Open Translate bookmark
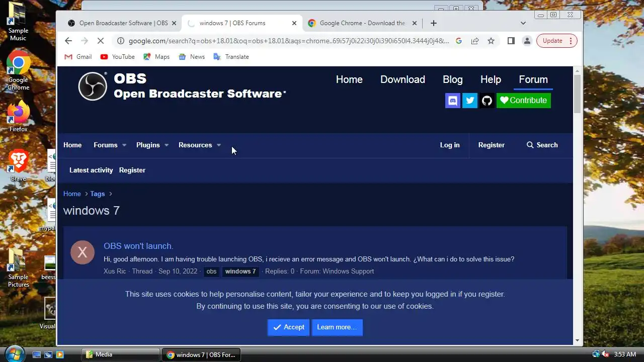 tap(231, 57)
